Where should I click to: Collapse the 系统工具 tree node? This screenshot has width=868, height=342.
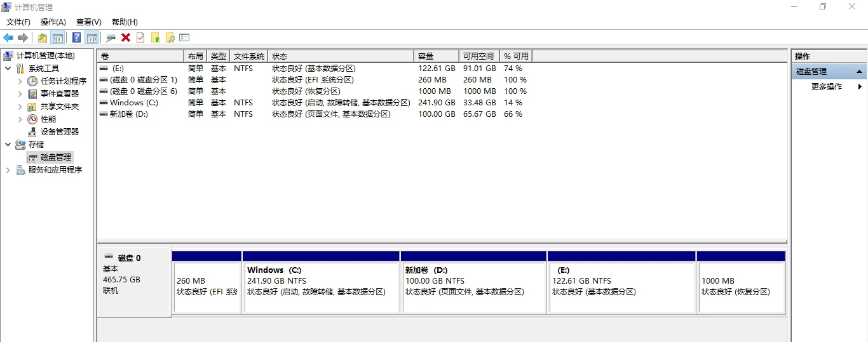[8, 69]
